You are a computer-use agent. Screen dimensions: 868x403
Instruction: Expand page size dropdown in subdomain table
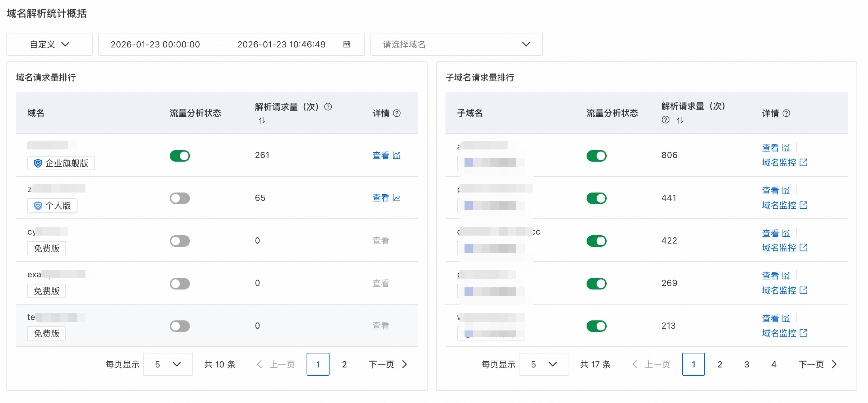543,364
